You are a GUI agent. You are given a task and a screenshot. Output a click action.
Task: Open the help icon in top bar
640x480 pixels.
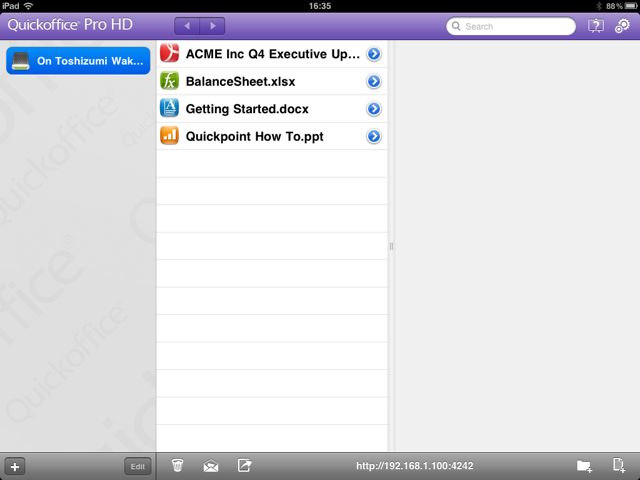[596, 26]
